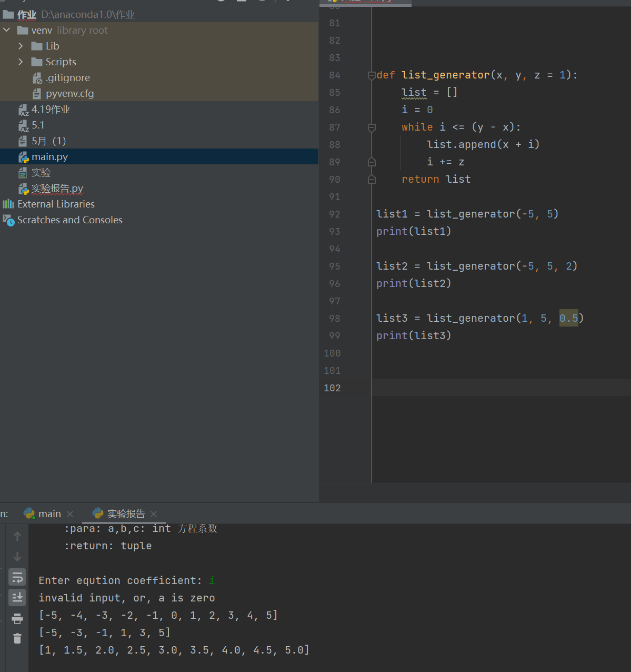Click the 实验 file icon
The height and width of the screenshot is (672, 631).
tap(23, 172)
